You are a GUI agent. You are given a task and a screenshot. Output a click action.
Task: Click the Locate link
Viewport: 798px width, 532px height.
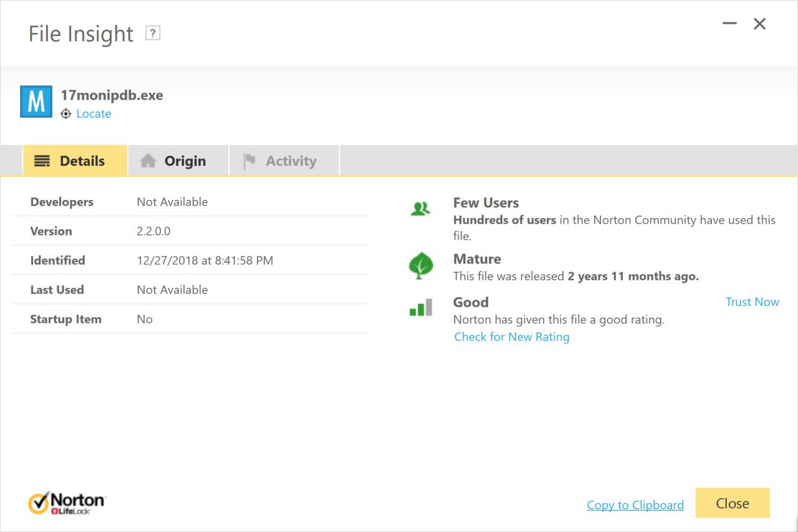[x=94, y=114]
